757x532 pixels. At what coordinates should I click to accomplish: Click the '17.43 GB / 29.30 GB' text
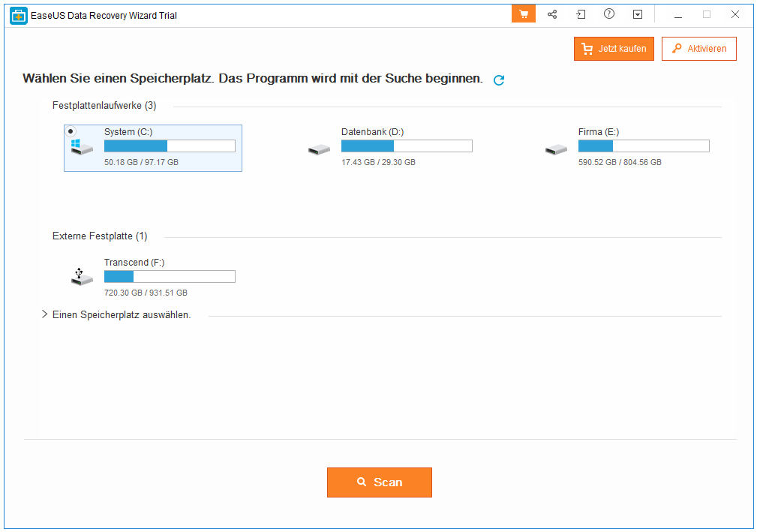(x=378, y=162)
